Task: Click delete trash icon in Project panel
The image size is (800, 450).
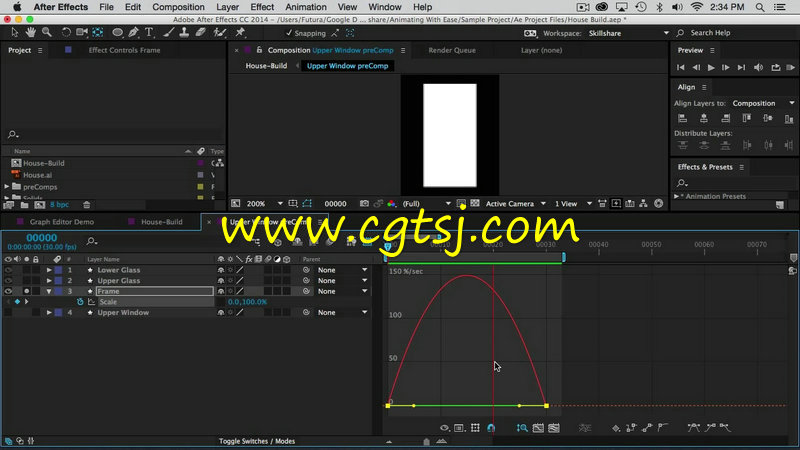Action: tap(87, 205)
